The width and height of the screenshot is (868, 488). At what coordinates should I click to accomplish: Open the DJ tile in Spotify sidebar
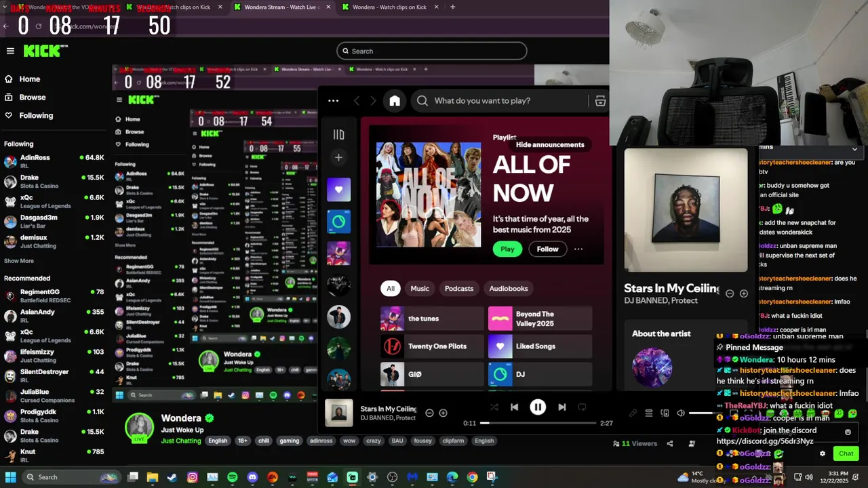pos(338,221)
